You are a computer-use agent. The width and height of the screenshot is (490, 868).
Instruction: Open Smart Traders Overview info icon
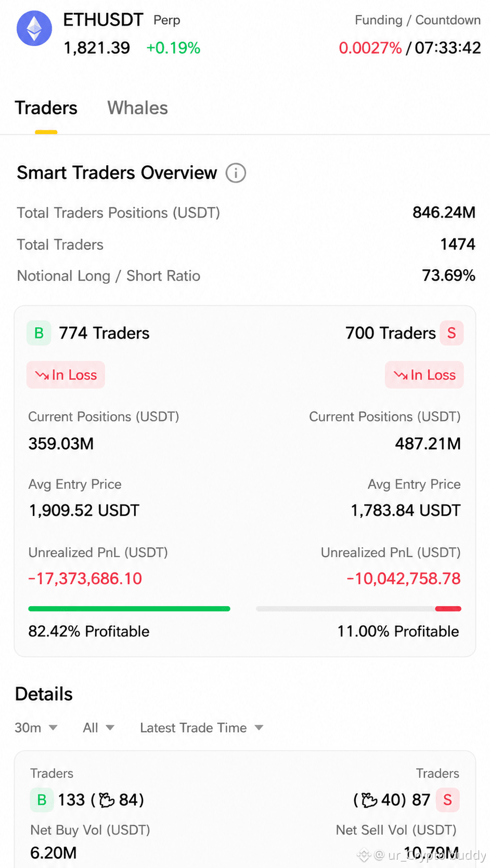coord(236,173)
